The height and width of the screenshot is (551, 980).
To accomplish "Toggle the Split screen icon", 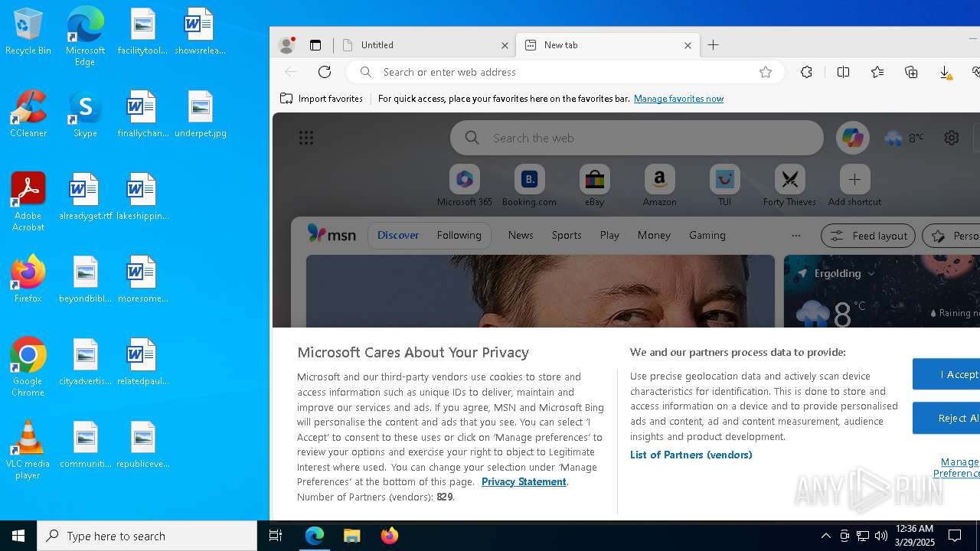I will pyautogui.click(x=843, y=72).
